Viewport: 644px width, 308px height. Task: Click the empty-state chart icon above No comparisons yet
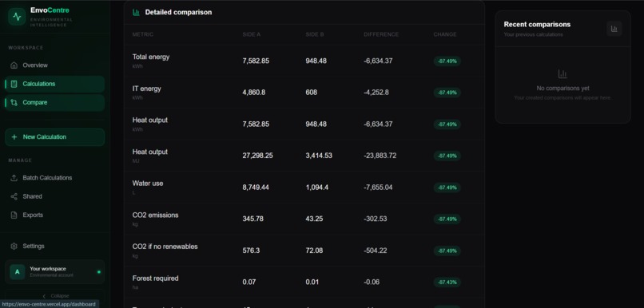(563, 74)
